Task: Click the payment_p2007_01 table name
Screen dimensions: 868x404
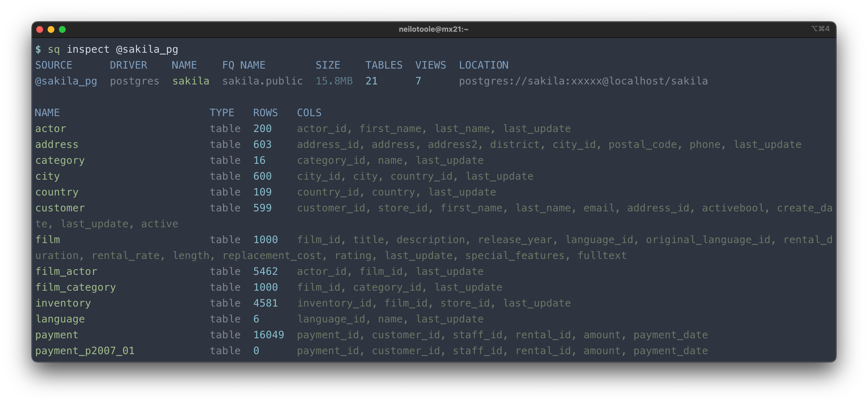Action: (85, 350)
